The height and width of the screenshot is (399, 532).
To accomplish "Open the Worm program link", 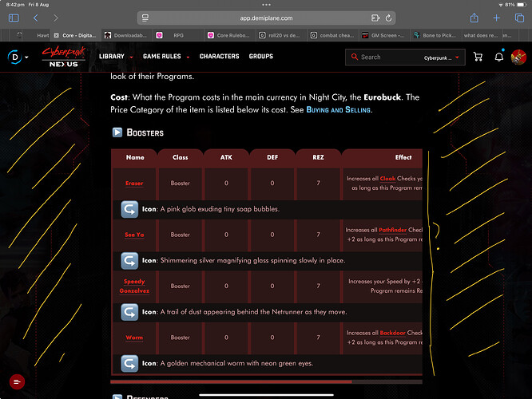I will 134,338.
